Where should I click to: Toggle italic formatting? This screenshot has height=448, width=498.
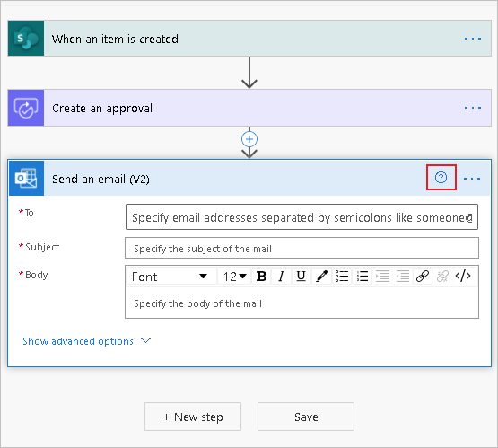coord(281,277)
